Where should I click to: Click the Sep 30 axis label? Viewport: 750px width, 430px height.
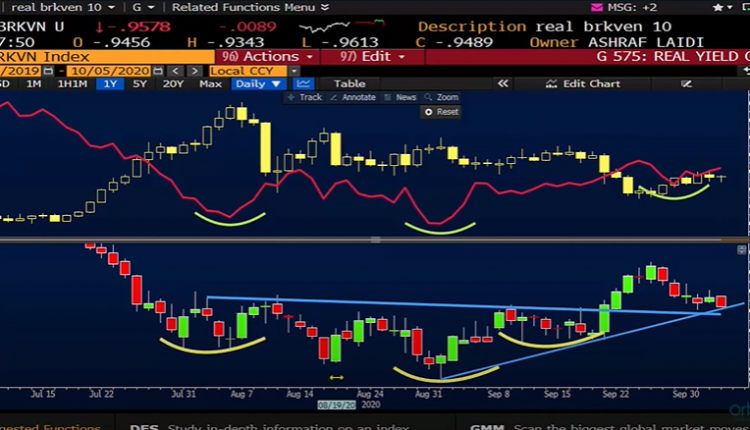[x=686, y=394]
